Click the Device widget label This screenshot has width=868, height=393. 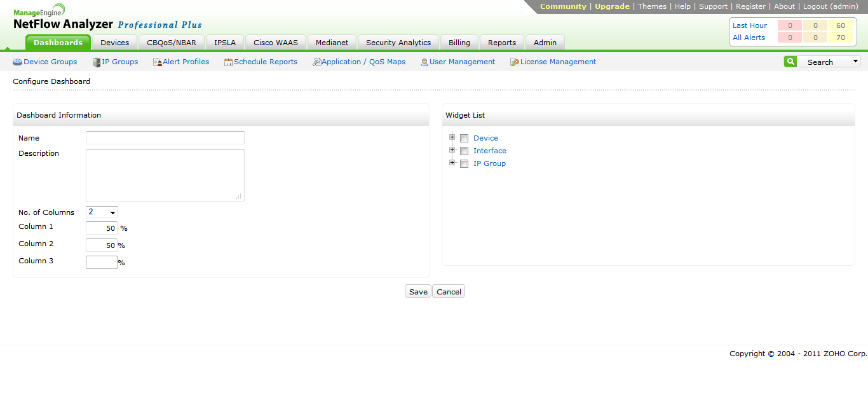pos(485,138)
